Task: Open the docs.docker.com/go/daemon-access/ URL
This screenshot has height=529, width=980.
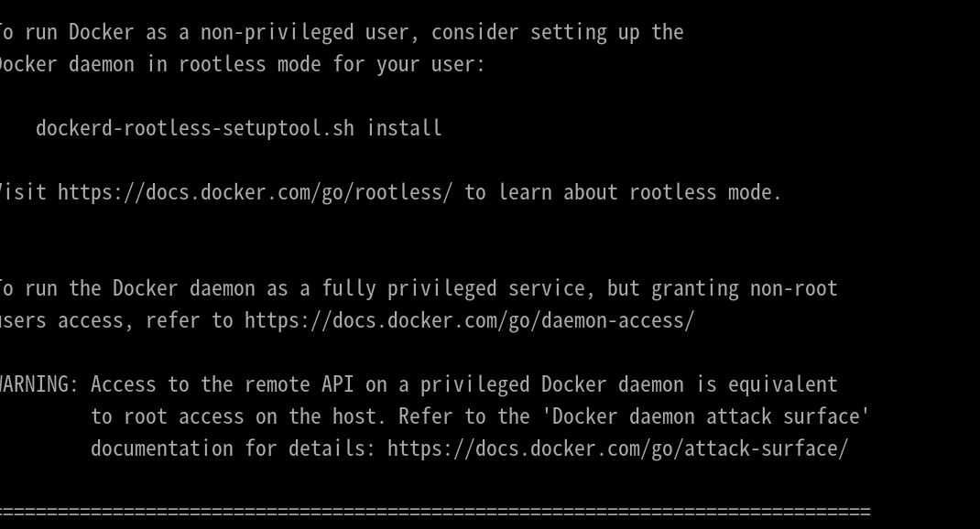Action: click(469, 320)
